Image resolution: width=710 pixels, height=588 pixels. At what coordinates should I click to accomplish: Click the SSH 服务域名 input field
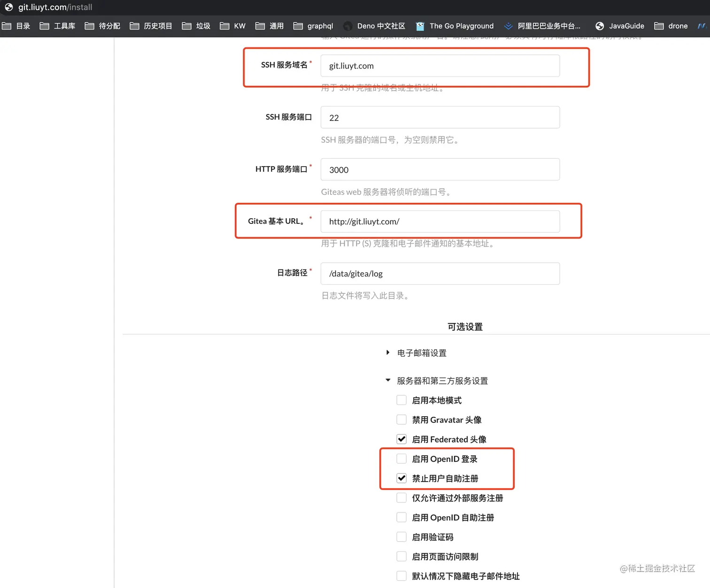tap(440, 66)
